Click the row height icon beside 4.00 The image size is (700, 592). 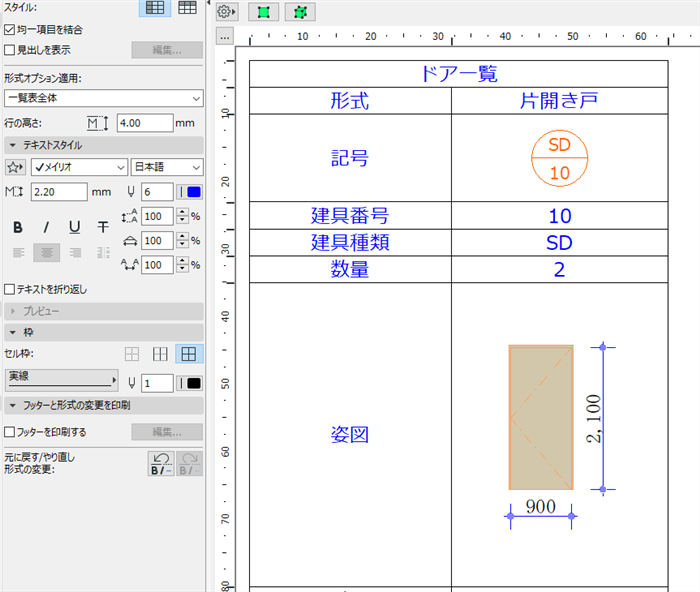click(x=98, y=123)
